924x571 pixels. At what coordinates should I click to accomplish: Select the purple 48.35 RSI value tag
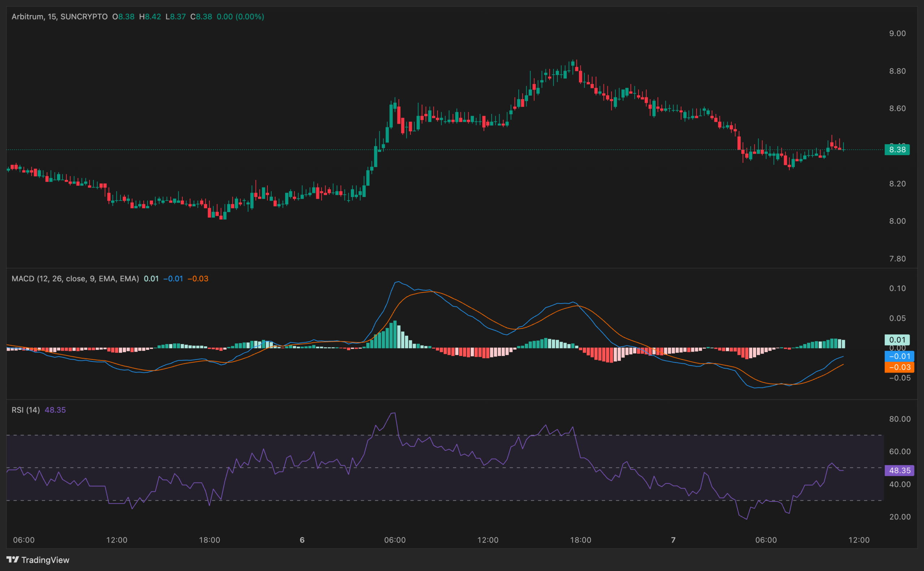899,471
